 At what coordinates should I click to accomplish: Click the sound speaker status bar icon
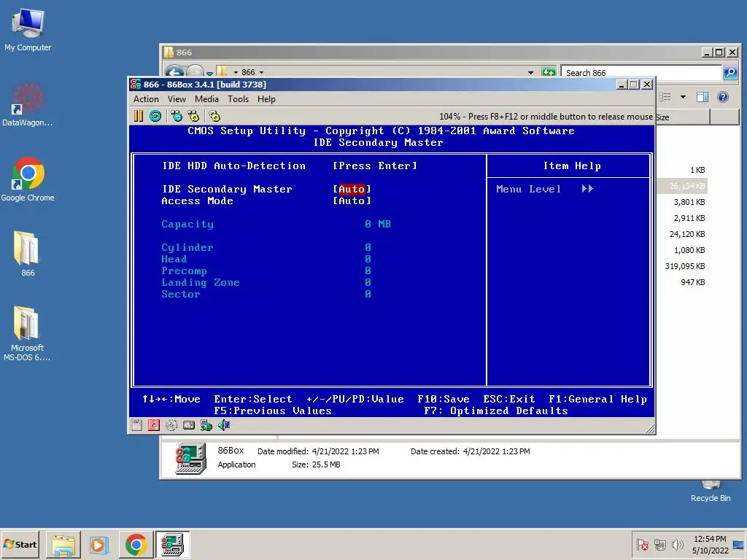(224, 425)
